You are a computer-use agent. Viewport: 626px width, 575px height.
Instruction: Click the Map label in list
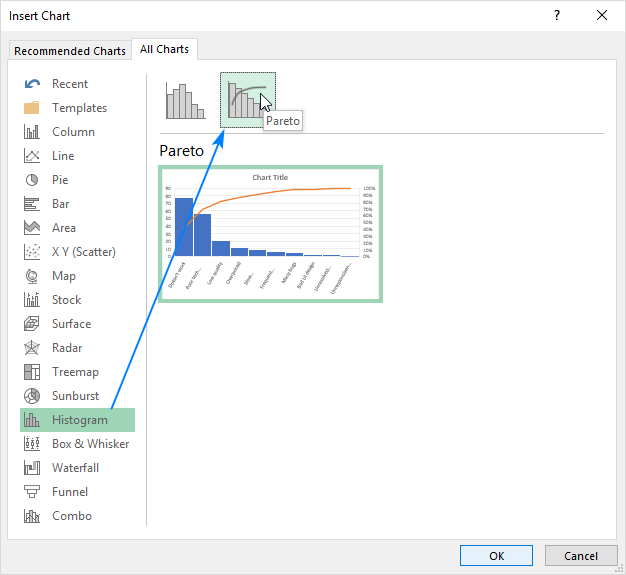(x=64, y=276)
